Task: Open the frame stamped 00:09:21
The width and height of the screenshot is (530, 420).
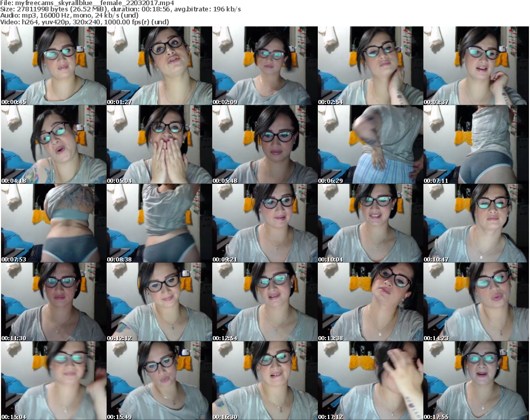Action: pos(264,223)
